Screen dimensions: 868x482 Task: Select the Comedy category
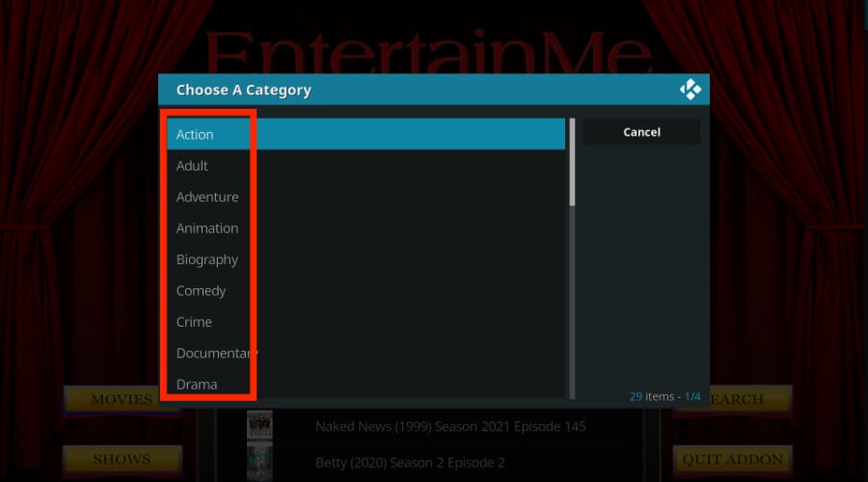tap(366, 290)
